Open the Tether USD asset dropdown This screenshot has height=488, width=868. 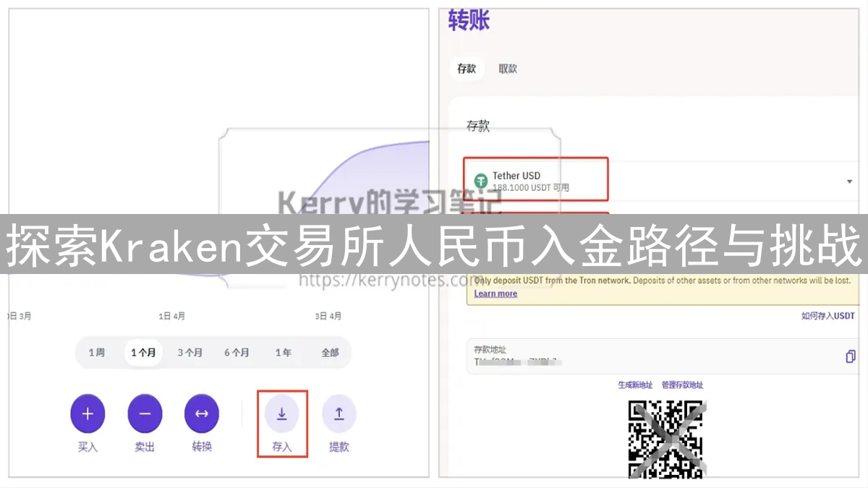662,181
